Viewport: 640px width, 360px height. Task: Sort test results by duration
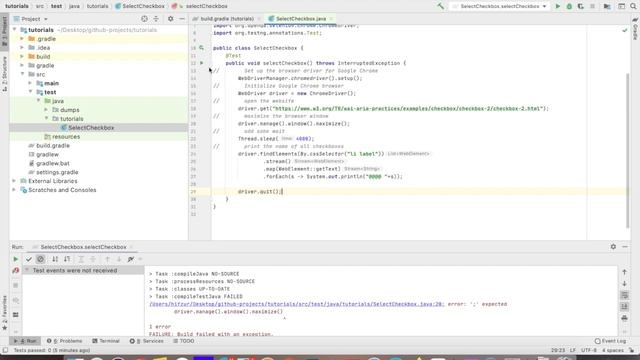click(x=67, y=259)
